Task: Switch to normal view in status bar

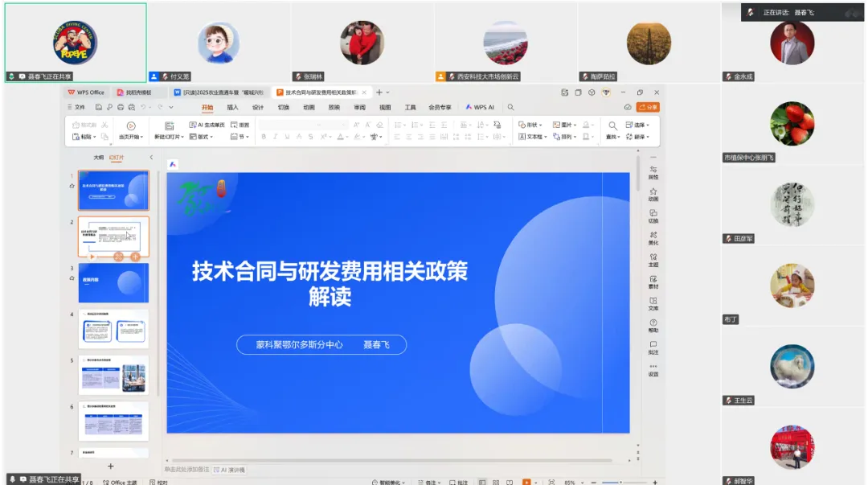Action: tap(482, 483)
